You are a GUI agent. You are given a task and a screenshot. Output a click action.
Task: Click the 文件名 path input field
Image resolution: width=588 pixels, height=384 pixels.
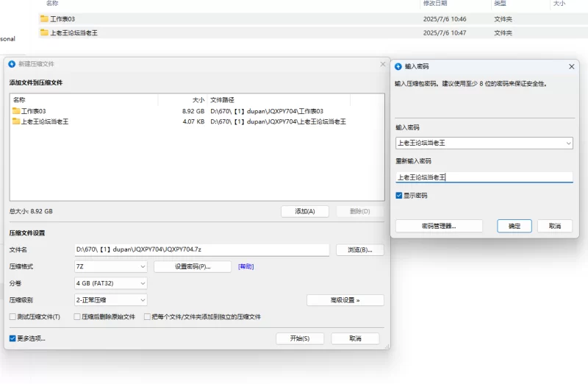[201, 249]
